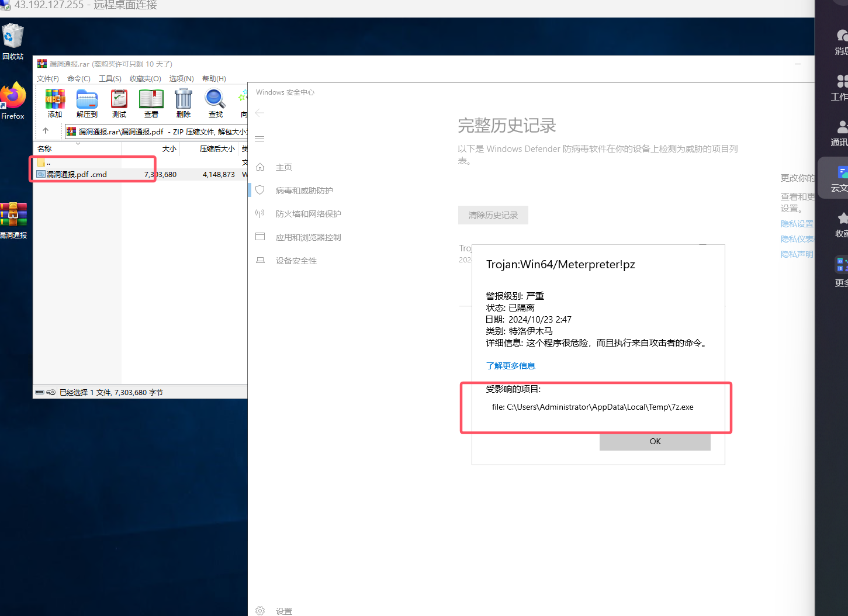
Task: Open WinRAR Favorites (收藏夹) menu
Action: coord(146,78)
